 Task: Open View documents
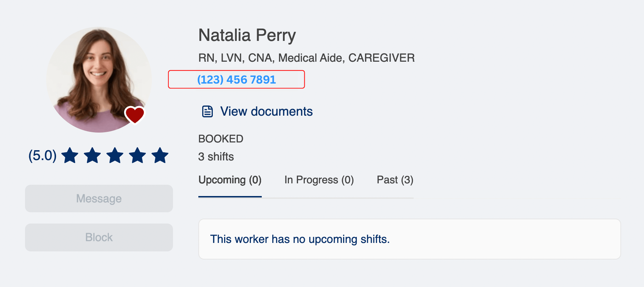266,111
